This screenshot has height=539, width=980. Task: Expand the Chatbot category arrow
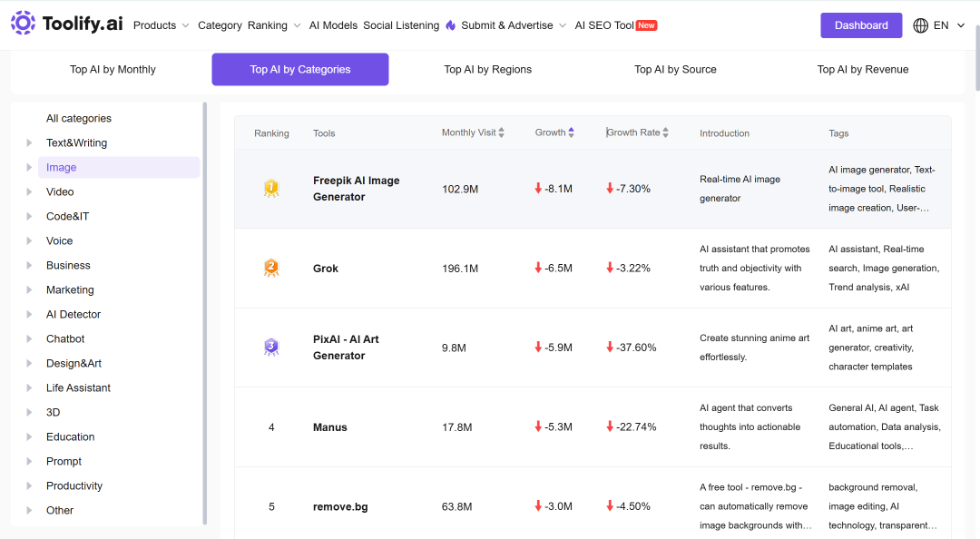point(29,338)
